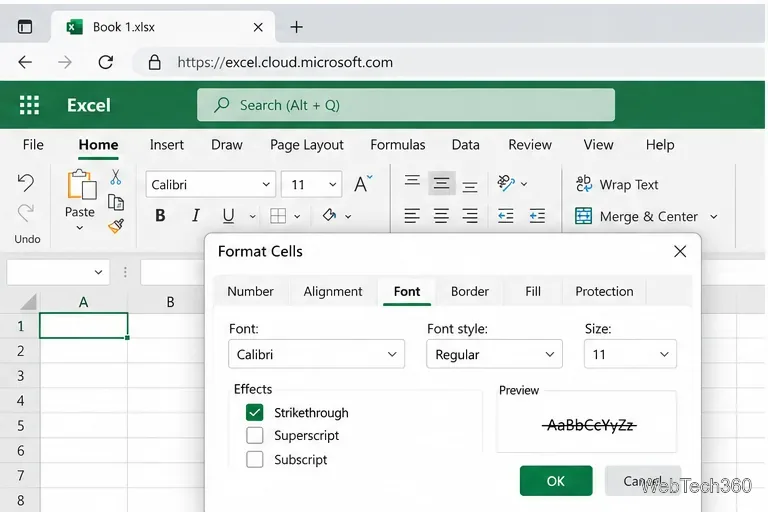Image resolution: width=768 pixels, height=512 pixels.
Task: Open the dialog Font Calibri dropdown
Action: (316, 354)
